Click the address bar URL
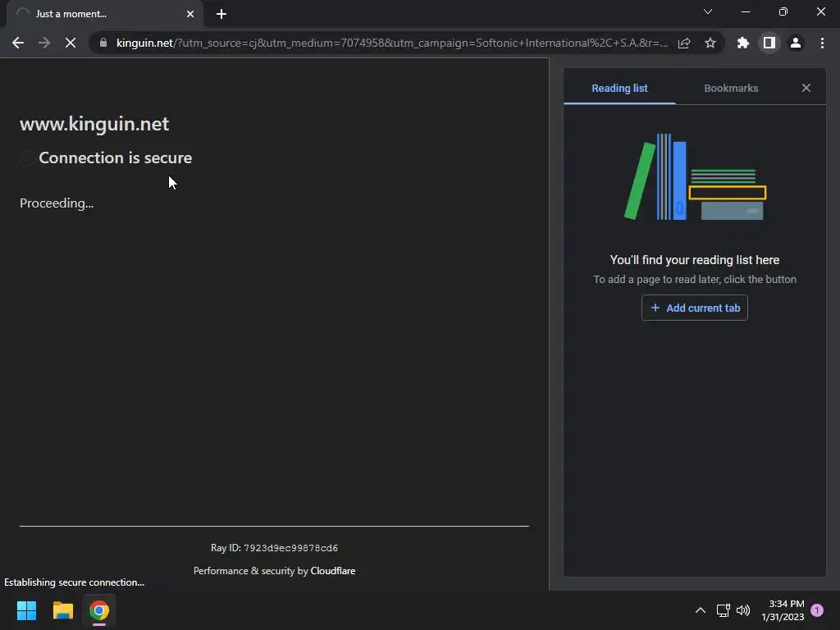840x630 pixels. [x=392, y=43]
